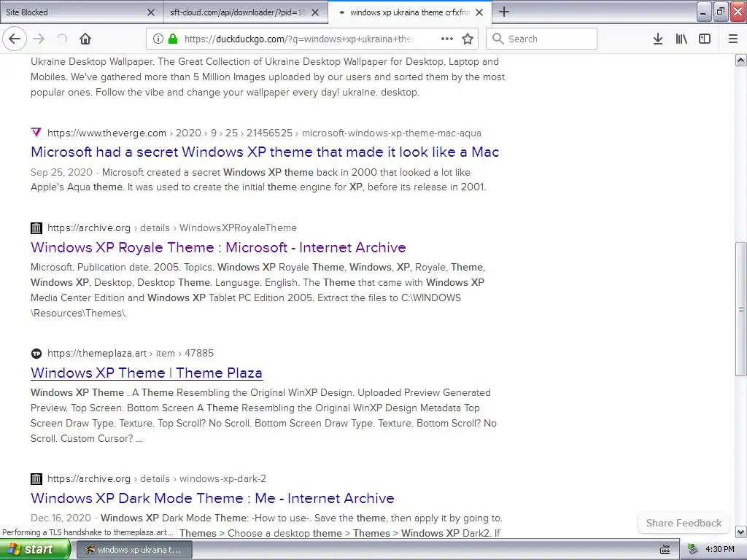Click the Dec 16, 2020 result date

coord(61,518)
